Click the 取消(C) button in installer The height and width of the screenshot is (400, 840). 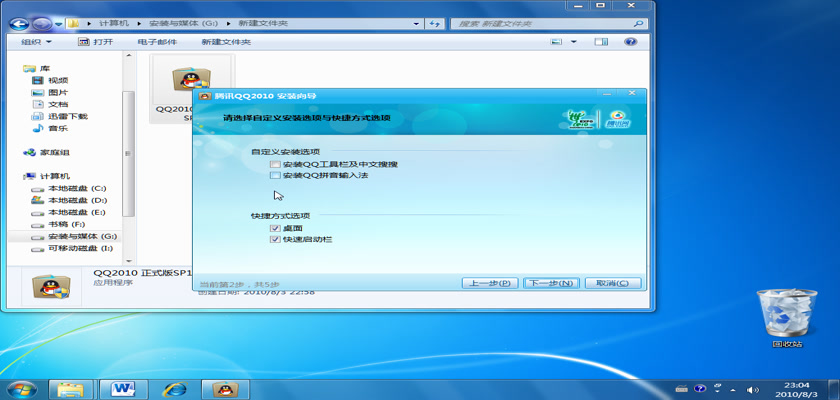[614, 283]
